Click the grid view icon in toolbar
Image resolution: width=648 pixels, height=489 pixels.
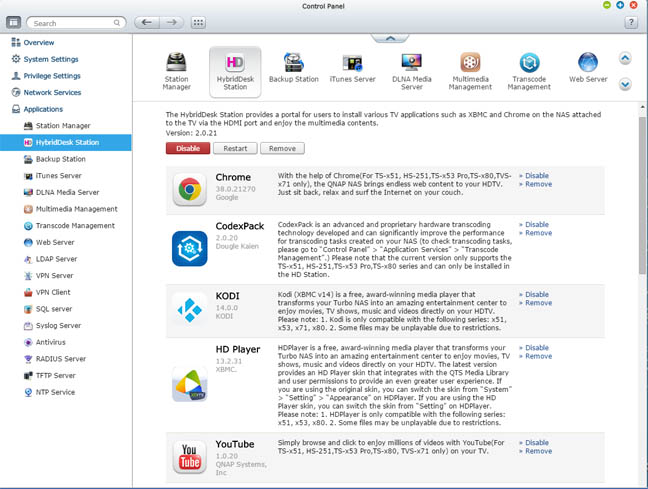click(x=198, y=22)
